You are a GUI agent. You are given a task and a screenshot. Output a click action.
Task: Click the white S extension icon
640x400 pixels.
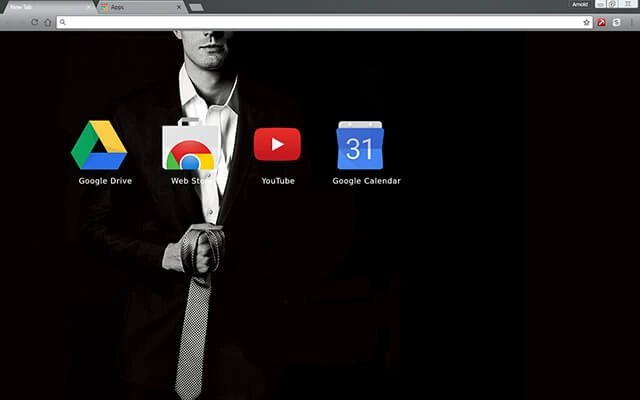[616, 22]
